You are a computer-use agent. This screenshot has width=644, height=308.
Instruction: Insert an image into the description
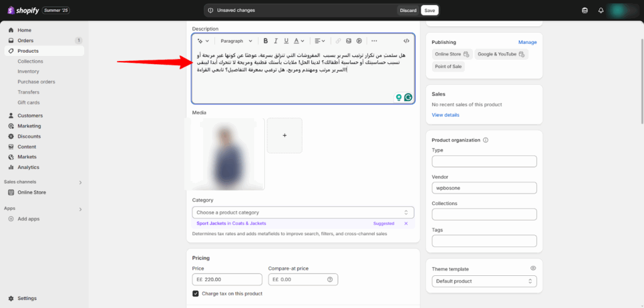348,41
